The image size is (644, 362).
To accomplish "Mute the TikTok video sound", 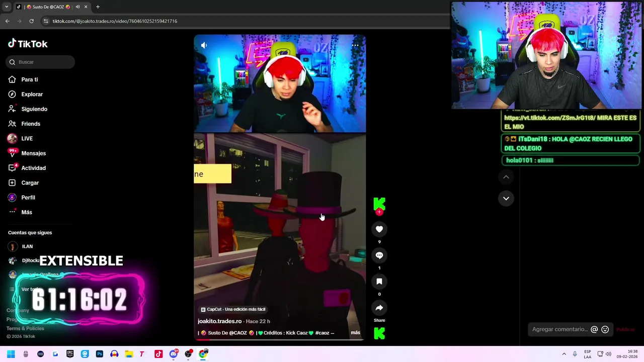I will coord(204,45).
